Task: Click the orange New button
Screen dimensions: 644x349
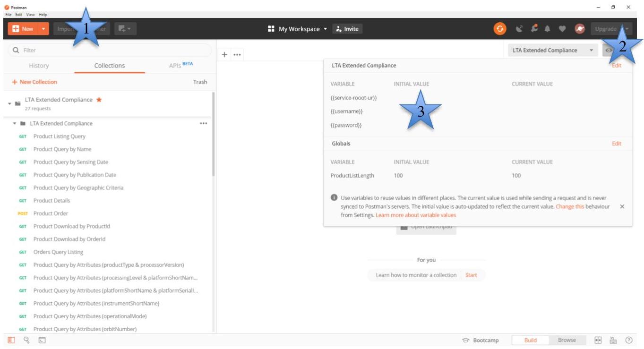Action: pyautogui.click(x=23, y=29)
